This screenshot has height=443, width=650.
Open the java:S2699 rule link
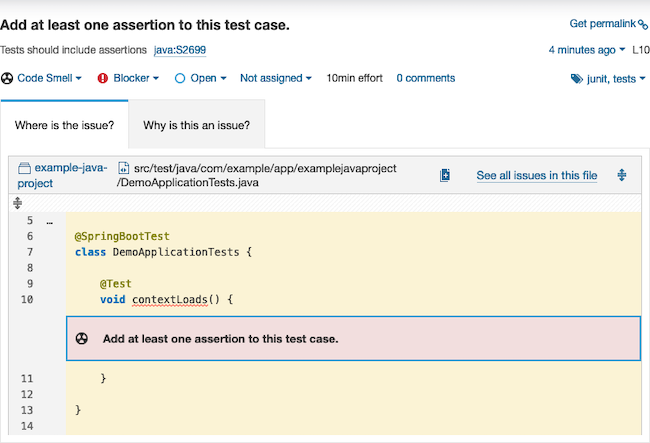pyautogui.click(x=180, y=49)
